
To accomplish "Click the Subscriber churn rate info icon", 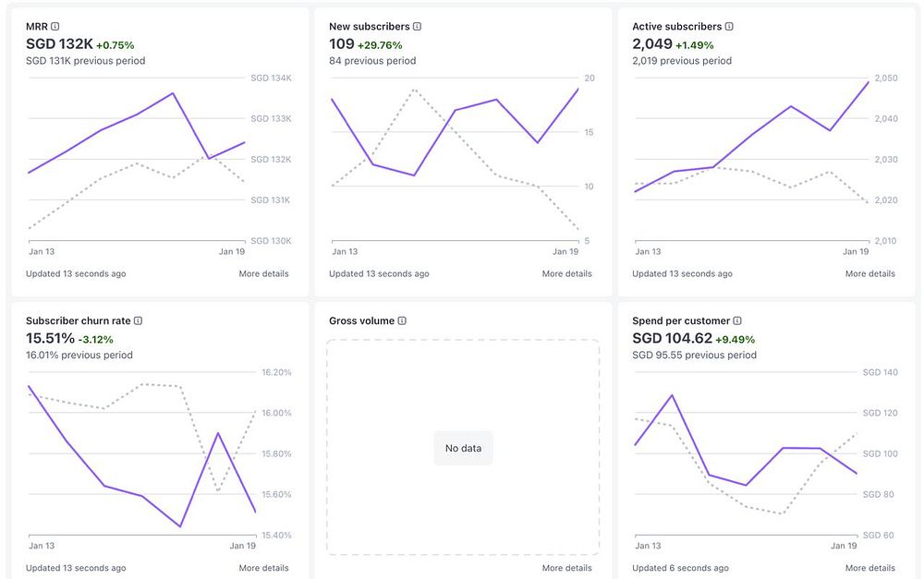I will tap(138, 321).
